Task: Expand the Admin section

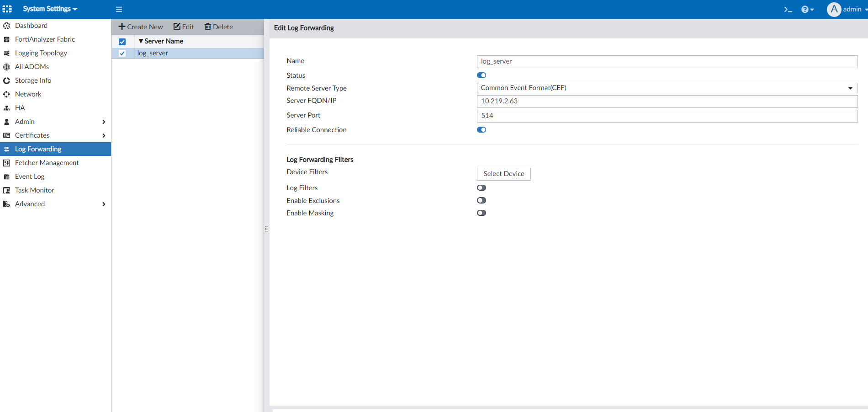Action: (x=24, y=121)
